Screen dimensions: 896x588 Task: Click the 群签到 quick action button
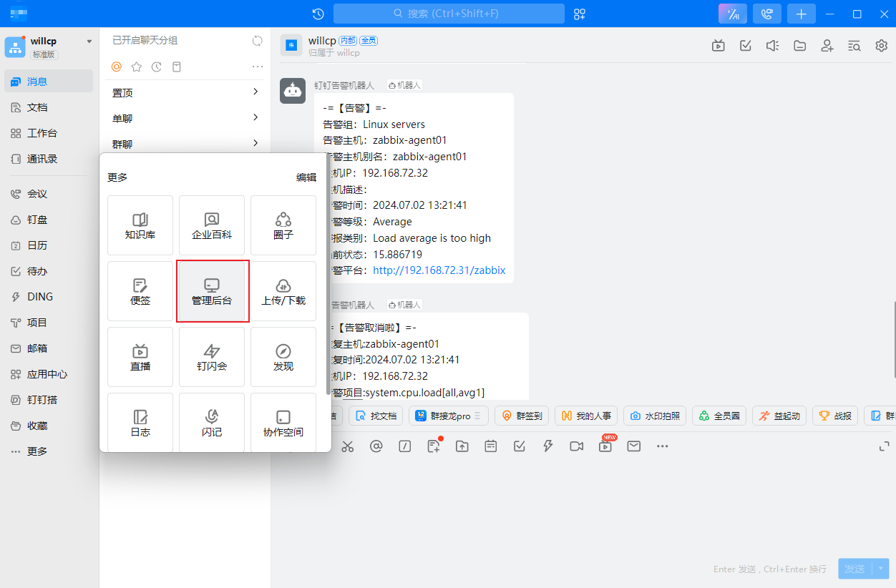522,416
